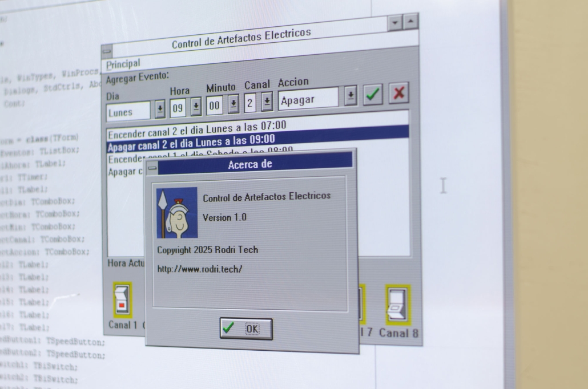Click the Roman soldier logo in About dialog

click(x=177, y=213)
